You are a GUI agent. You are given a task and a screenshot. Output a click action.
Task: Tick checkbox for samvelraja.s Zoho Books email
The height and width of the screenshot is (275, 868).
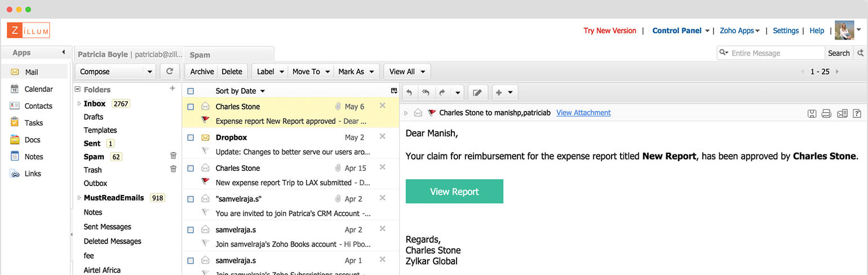(x=191, y=230)
